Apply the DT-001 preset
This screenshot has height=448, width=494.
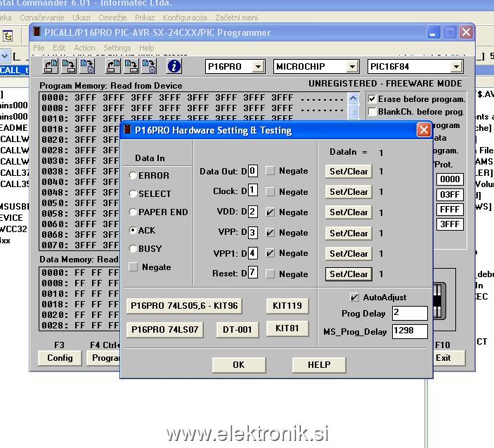click(x=238, y=329)
